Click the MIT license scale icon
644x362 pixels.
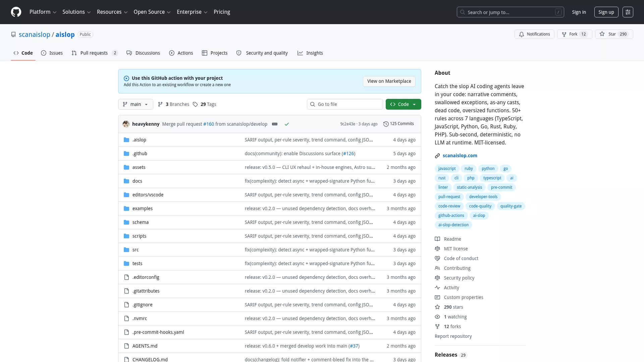tap(437, 249)
